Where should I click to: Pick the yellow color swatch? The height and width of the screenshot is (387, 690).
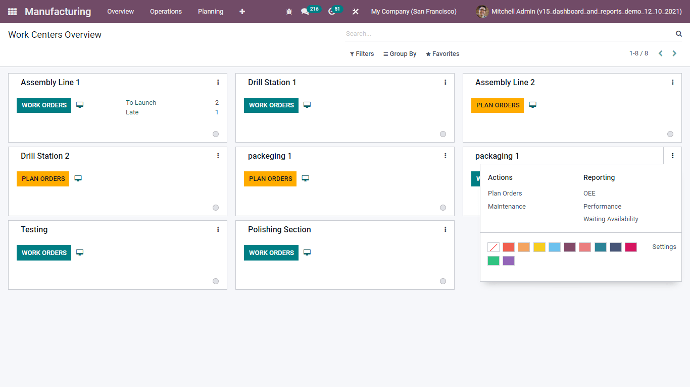pyautogui.click(x=539, y=247)
